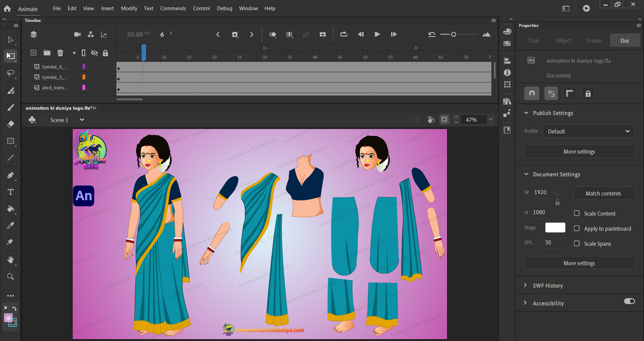Toggle the Loop playback icon

[x=344, y=34]
